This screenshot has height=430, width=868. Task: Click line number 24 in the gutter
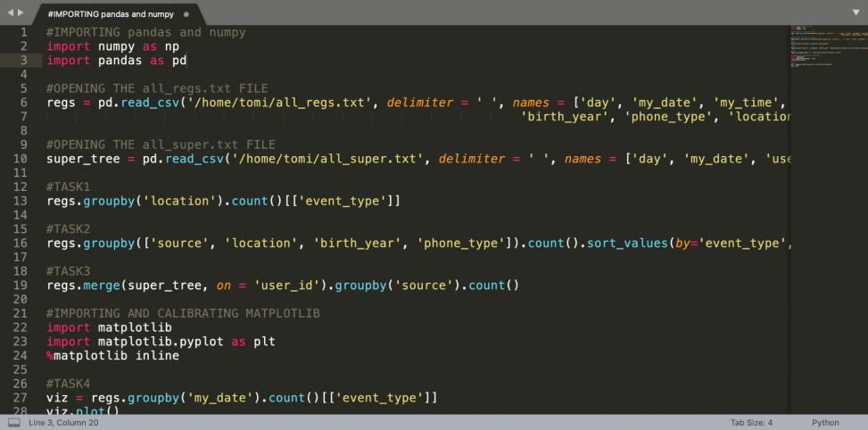tap(22, 355)
